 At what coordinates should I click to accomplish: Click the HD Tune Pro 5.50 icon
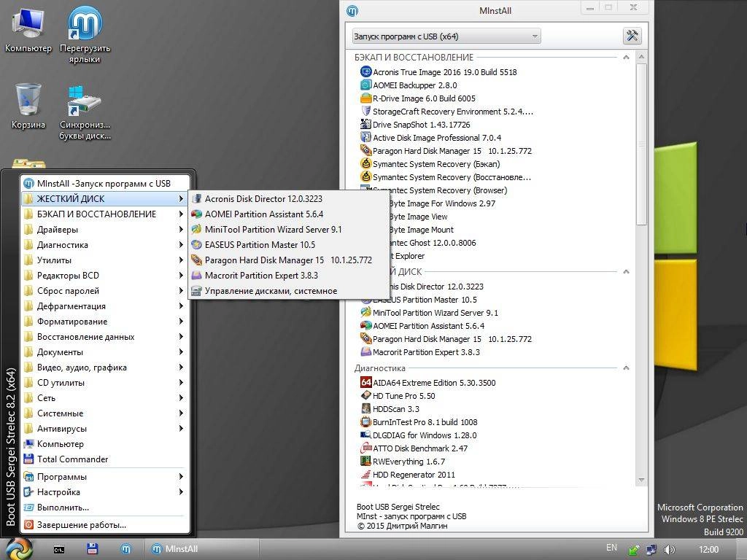click(366, 396)
